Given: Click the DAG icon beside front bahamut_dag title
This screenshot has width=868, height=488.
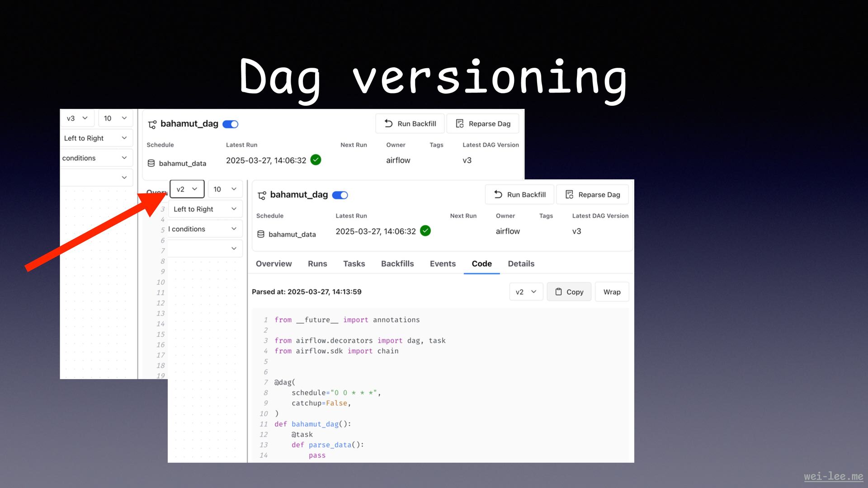Looking at the screenshot, I should [262, 195].
